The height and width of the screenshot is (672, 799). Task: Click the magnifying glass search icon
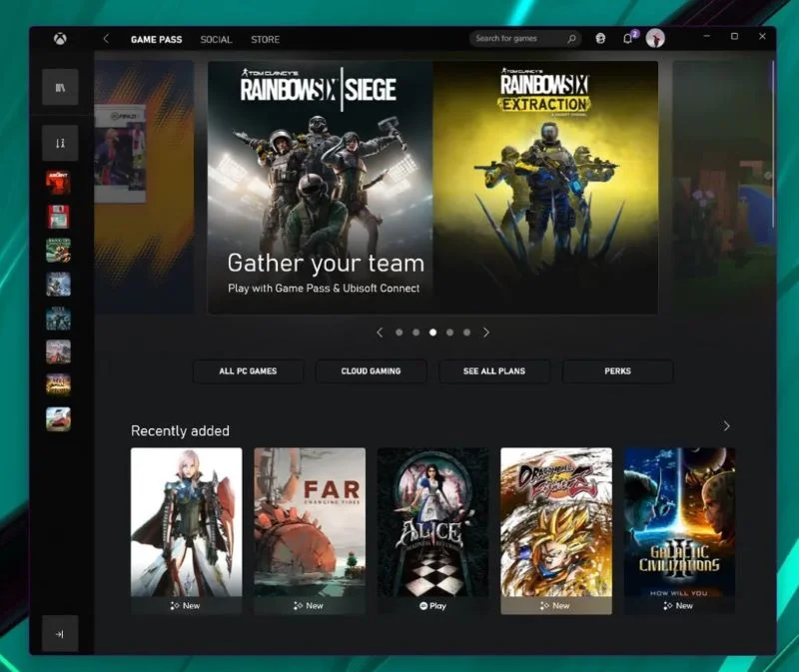(x=571, y=38)
